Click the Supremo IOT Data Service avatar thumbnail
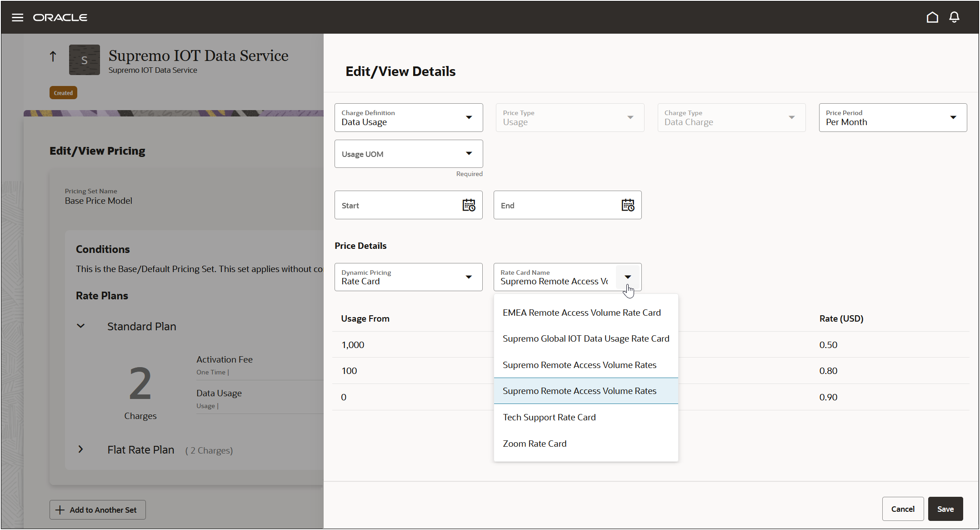This screenshot has height=530, width=980. 84,60
